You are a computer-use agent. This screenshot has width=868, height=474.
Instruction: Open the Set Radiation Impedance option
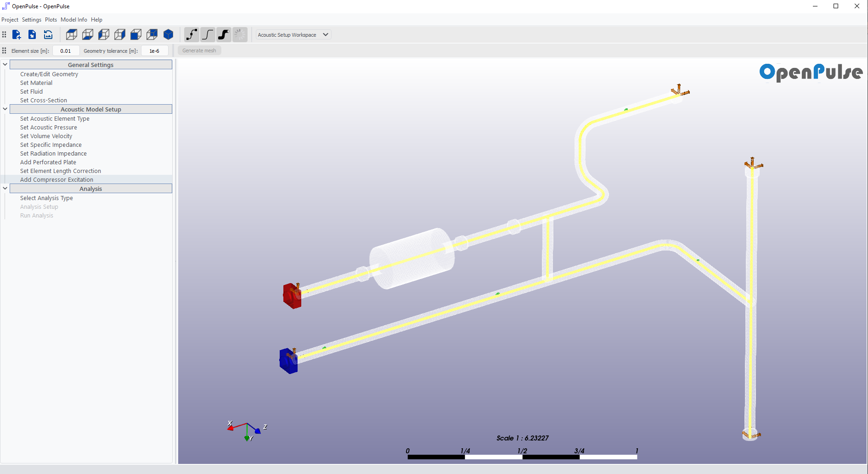pyautogui.click(x=53, y=153)
